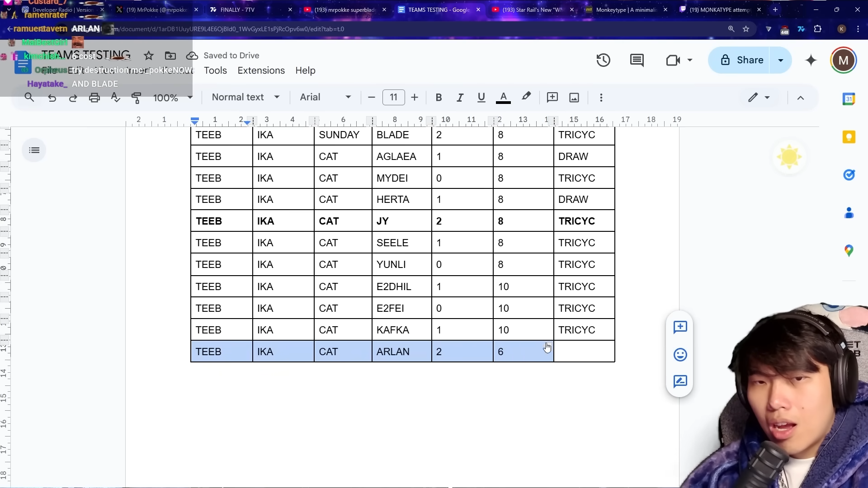Bookmark this page with the star
The width and height of the screenshot is (868, 488).
pyautogui.click(x=746, y=29)
